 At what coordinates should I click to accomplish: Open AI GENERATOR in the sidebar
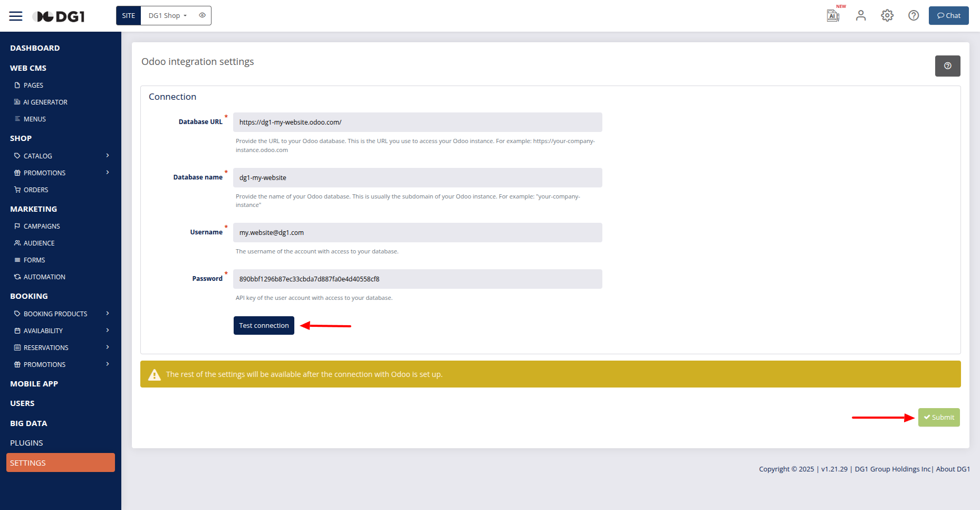pos(45,102)
